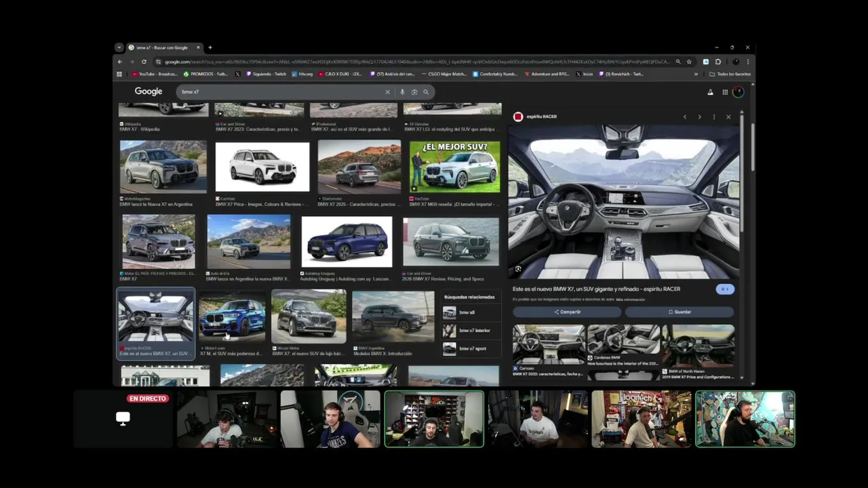Click the 'EN DIRECTO' live badge
The width and height of the screenshot is (868, 488).
coord(148,399)
